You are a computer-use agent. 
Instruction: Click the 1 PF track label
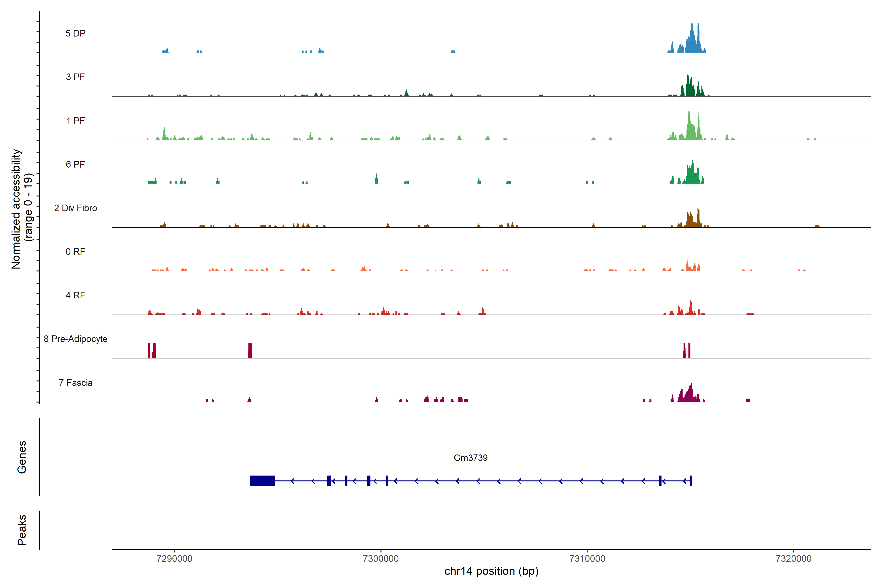tap(75, 121)
